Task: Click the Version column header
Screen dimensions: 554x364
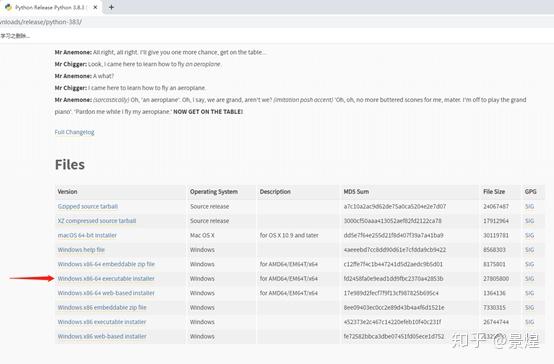Action: [x=67, y=192]
